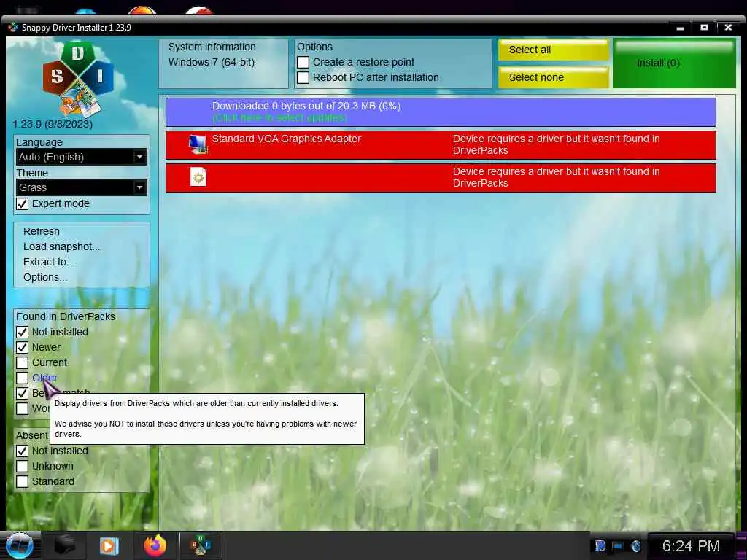Open the Options... entry
747x560 pixels.
coord(45,277)
